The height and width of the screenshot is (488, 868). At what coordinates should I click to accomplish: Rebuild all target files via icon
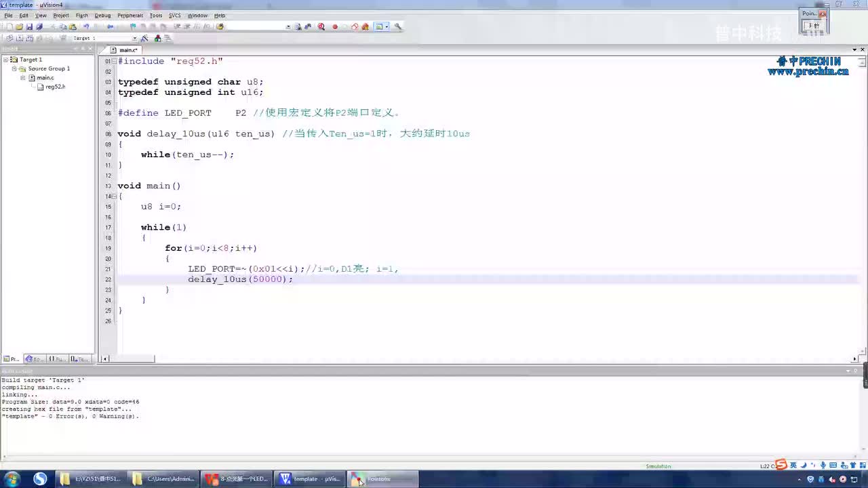(29, 38)
